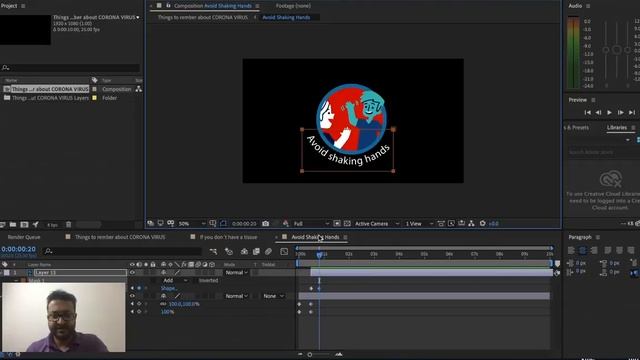This screenshot has height=360, width=640.
Task: Click color management icon in viewer bar
Action: click(286, 223)
